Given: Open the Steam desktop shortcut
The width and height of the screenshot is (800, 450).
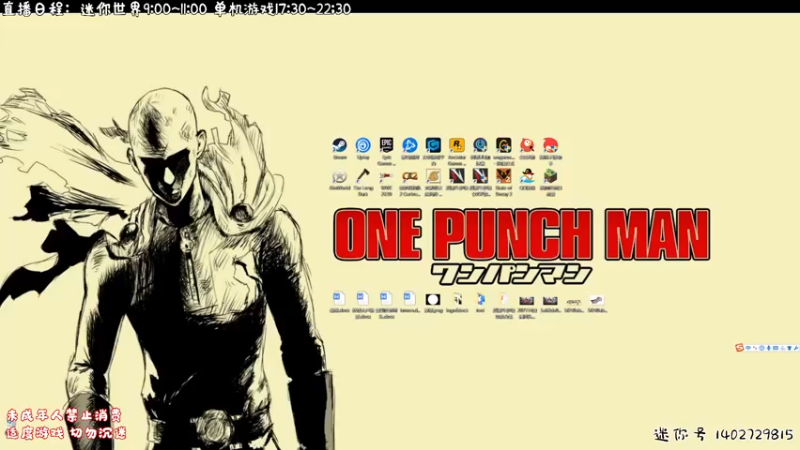Looking at the screenshot, I should coord(339,145).
